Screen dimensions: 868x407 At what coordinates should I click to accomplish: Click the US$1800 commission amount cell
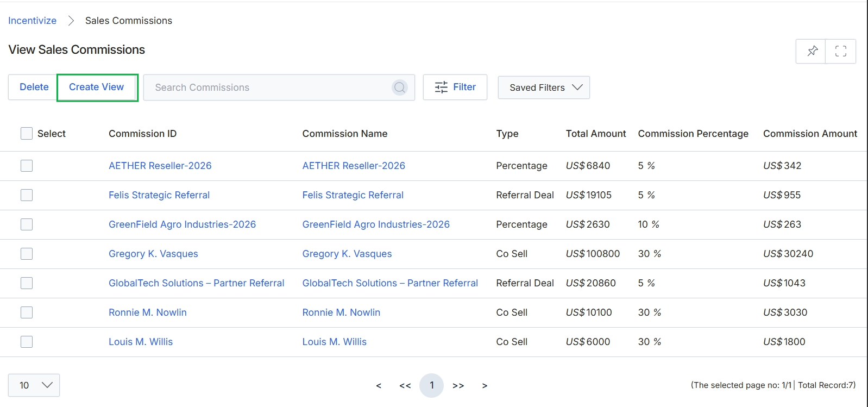[x=784, y=342]
